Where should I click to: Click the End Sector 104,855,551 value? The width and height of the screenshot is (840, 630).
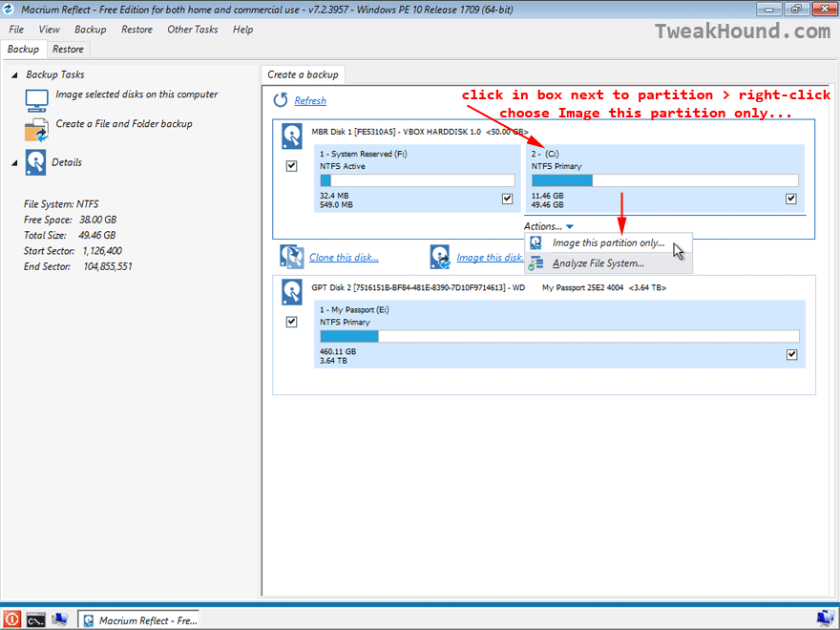(108, 266)
